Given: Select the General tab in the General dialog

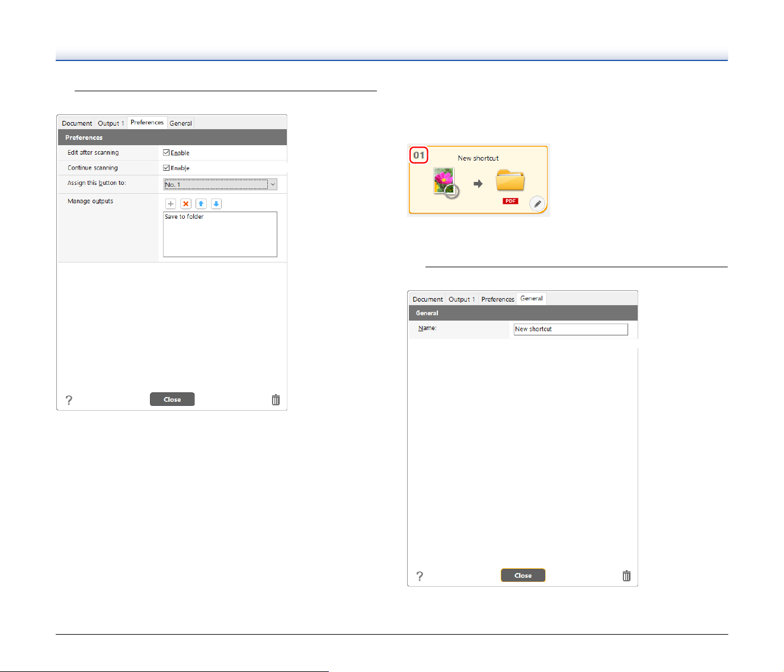Looking at the screenshot, I should 532,299.
